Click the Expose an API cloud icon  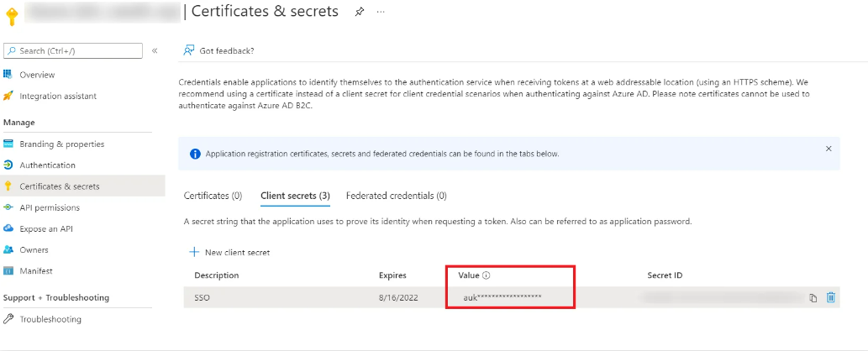(x=8, y=228)
